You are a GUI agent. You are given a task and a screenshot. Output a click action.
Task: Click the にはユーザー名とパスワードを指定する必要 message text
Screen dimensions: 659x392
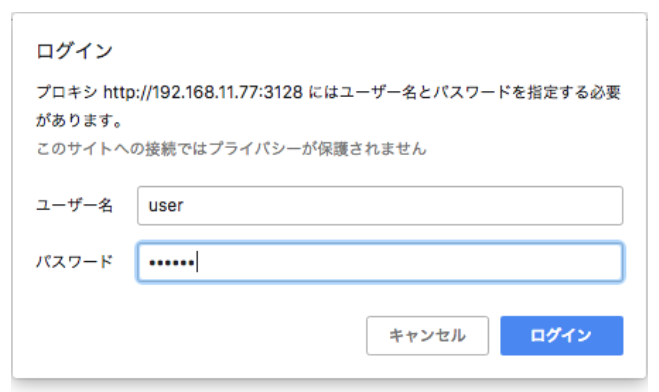pyautogui.click(x=464, y=92)
